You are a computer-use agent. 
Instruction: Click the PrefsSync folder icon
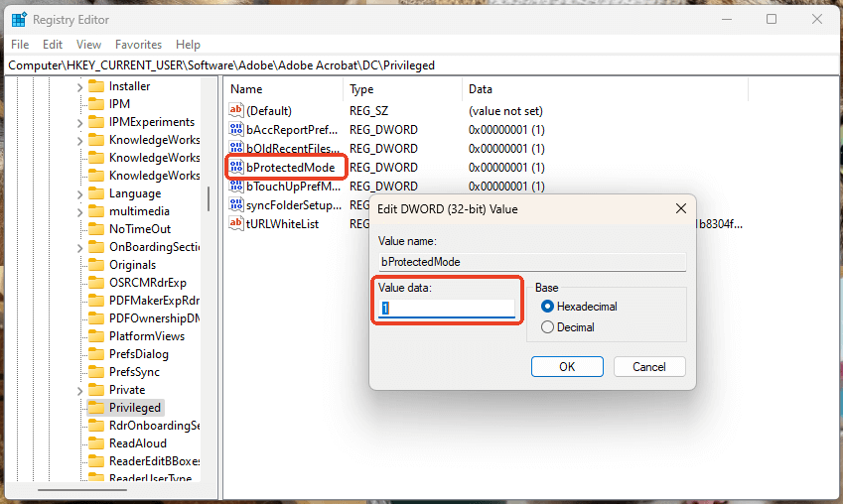(x=96, y=371)
